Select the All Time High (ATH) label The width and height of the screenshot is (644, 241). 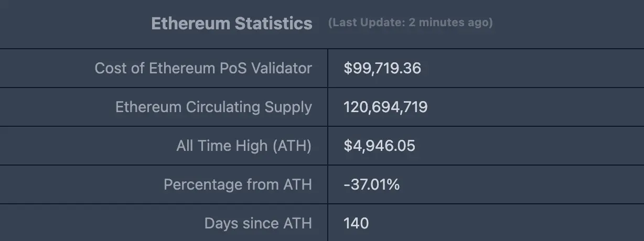[244, 146]
